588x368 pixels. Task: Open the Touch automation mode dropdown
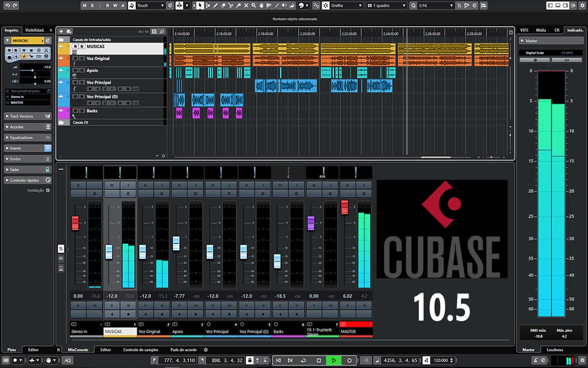pos(151,6)
